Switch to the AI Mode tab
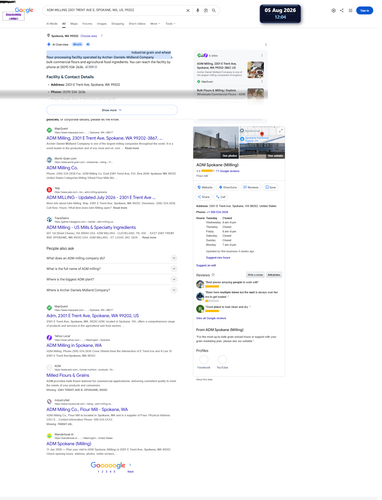 click(52, 24)
